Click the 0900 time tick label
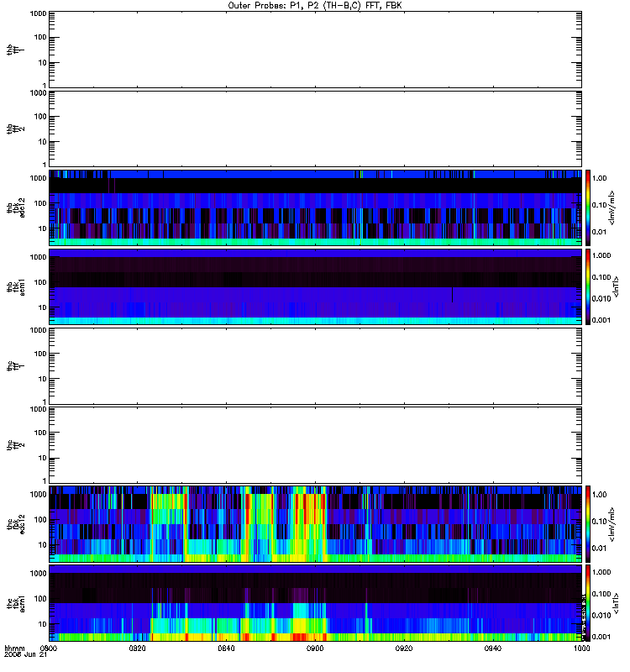This screenshot has height=672, width=630. pyautogui.click(x=316, y=648)
